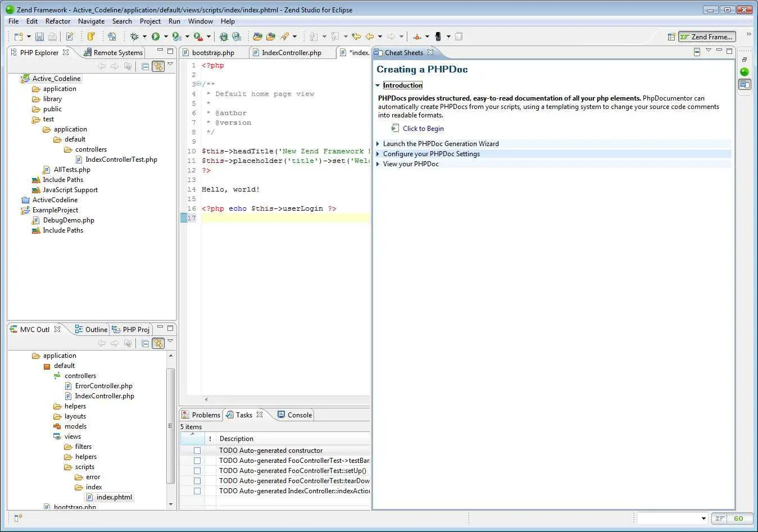The width and height of the screenshot is (758, 532).
Task: Toggle Link with Editor in MVC Outline
Action: pyautogui.click(x=158, y=343)
